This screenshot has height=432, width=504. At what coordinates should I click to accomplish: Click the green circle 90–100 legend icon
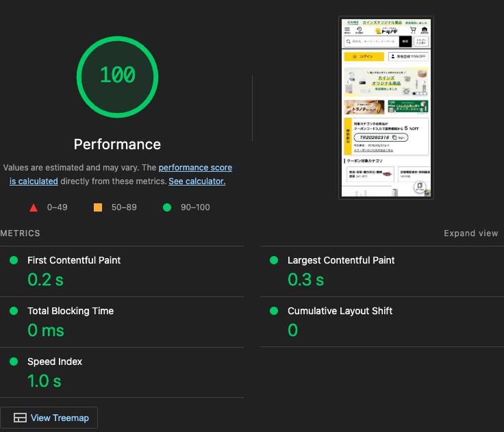(x=167, y=207)
